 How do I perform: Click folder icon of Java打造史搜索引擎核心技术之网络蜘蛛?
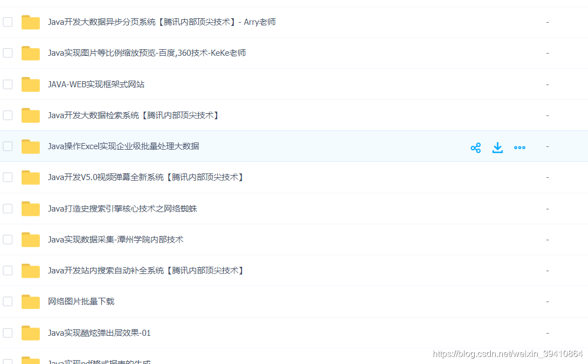coord(31,208)
